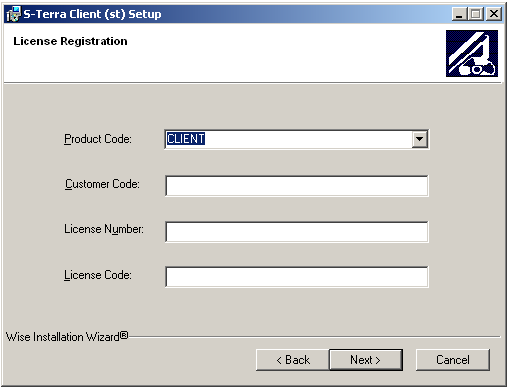This screenshot has height=388, width=508.
Task: Focus the License Code input field
Action: click(x=297, y=277)
